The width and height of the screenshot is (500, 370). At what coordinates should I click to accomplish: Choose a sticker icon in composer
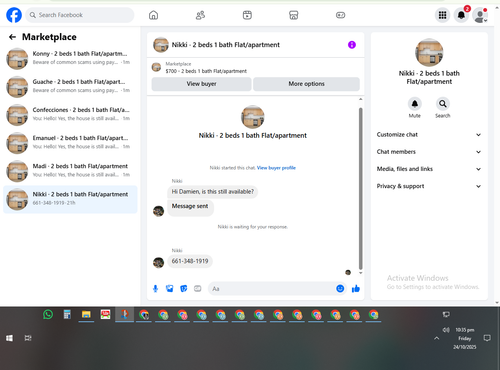(x=183, y=289)
